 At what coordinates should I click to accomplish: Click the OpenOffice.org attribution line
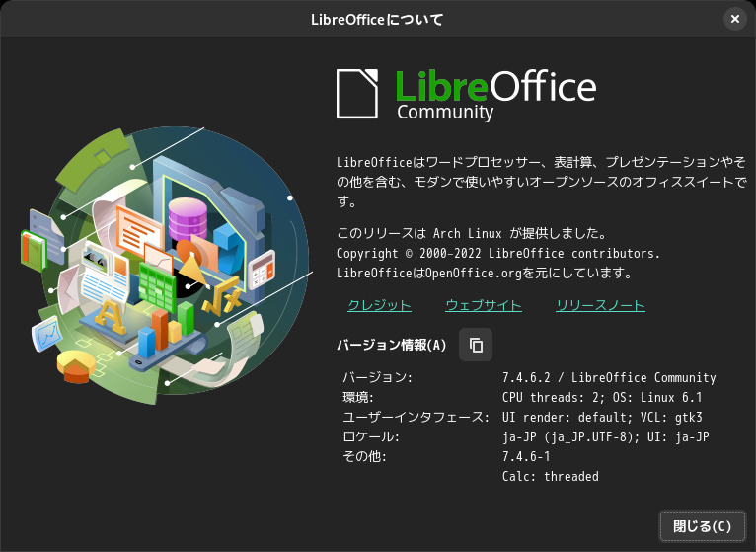tap(484, 274)
